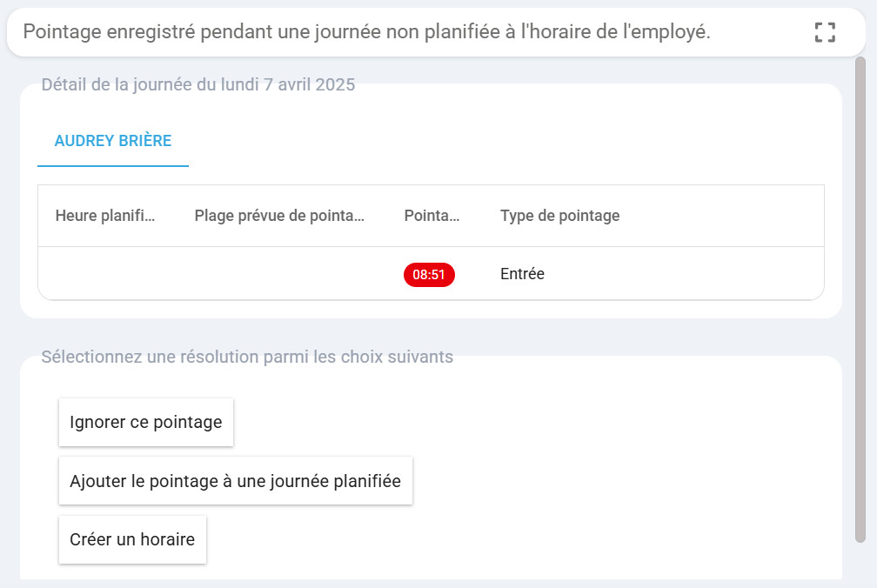Click the vertical scrollbar thumb

point(860,296)
